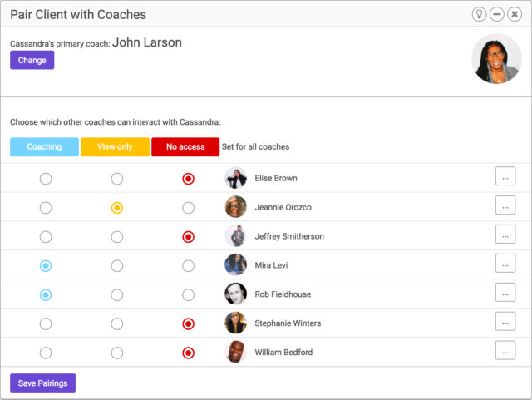Click Elise Brown's avatar
Image resolution: width=532 pixels, height=400 pixels.
(x=236, y=178)
